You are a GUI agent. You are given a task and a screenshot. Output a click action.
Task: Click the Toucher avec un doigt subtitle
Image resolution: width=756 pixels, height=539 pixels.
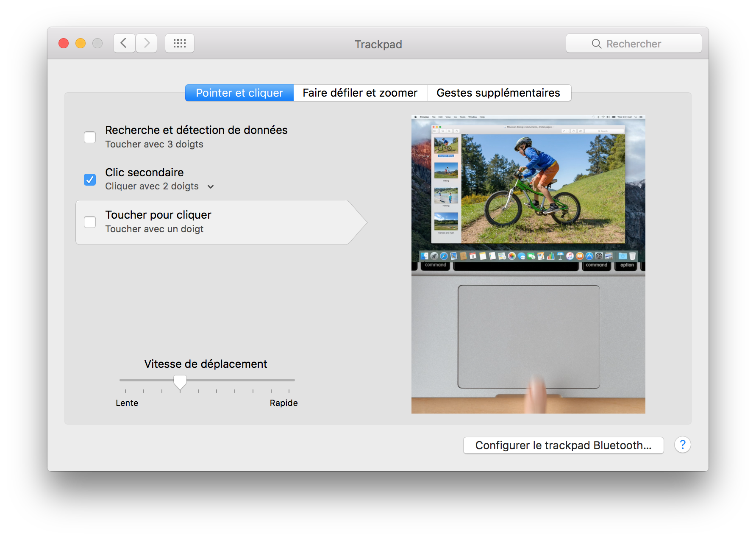pos(154,229)
